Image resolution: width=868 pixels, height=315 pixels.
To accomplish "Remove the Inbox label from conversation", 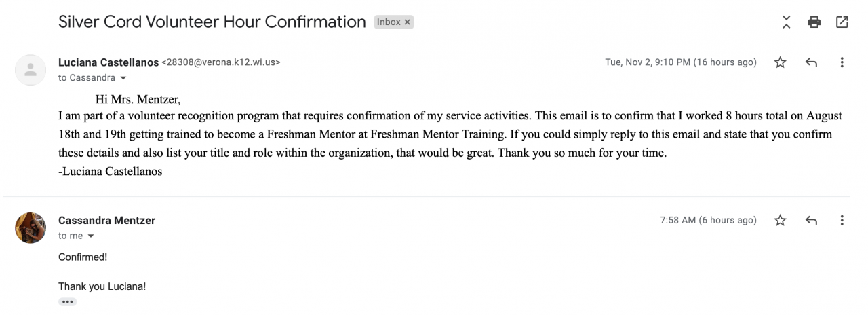I will pos(408,22).
